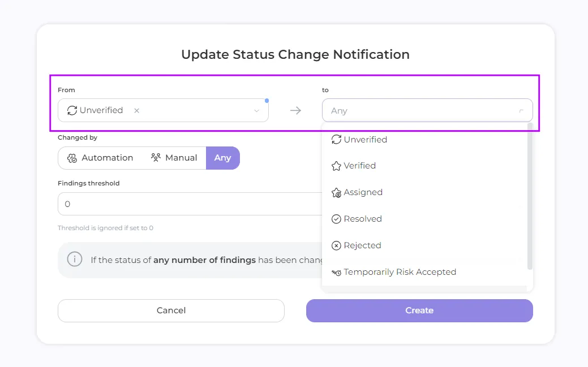The image size is (588, 367).
Task: Expand the From status dropdown chevron
Action: 256,111
